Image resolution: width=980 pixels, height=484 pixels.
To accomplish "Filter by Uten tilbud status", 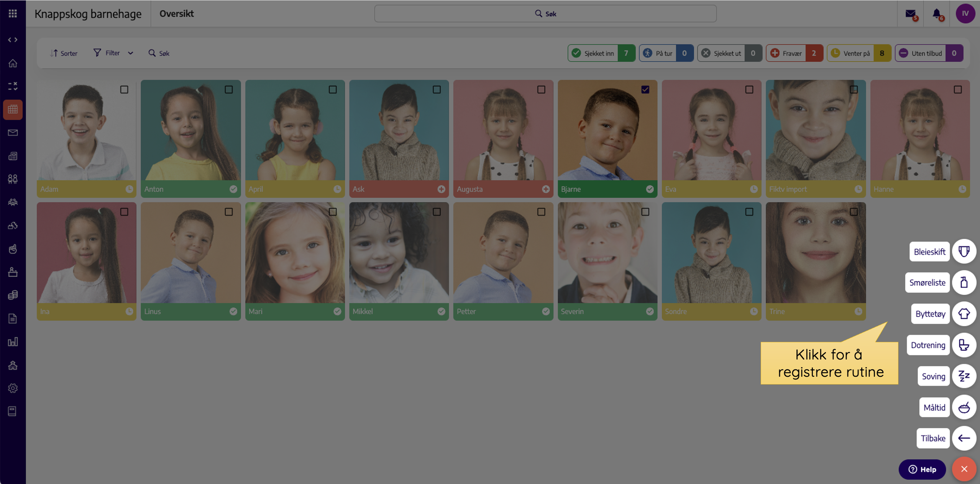I will pos(929,53).
